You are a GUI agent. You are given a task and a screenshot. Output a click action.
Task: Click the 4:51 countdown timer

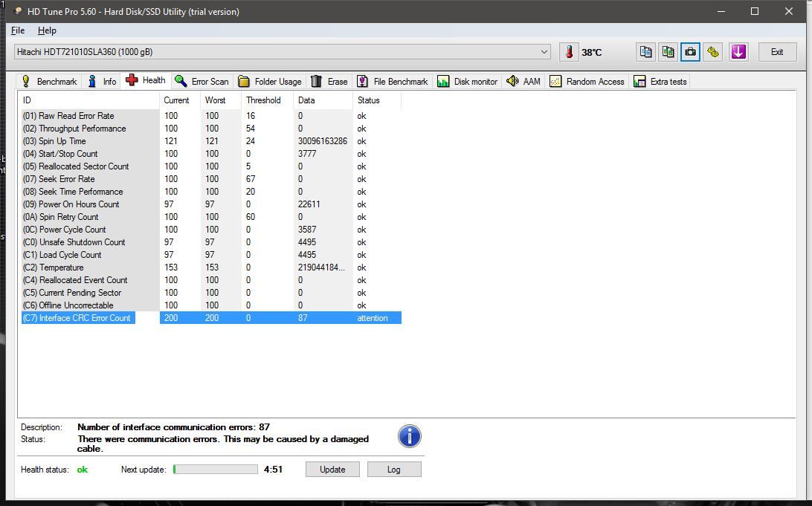(273, 470)
